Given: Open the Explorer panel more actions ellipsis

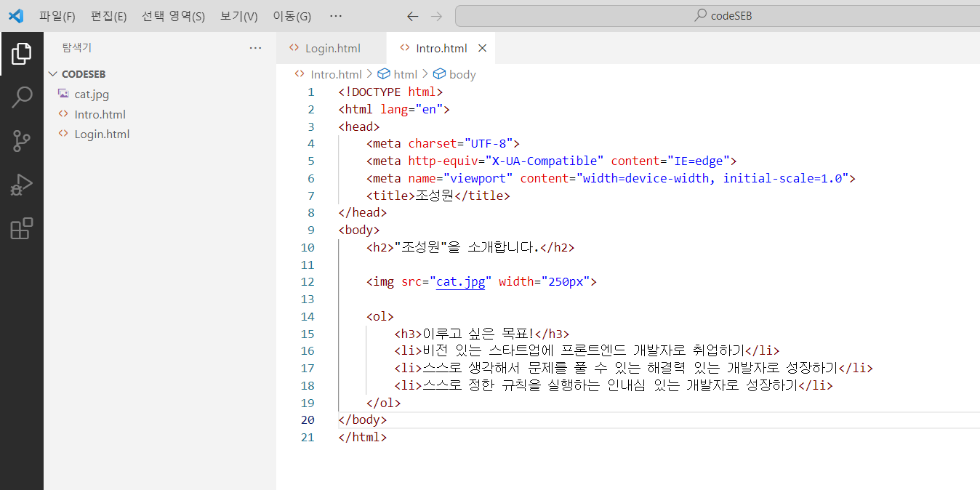Looking at the screenshot, I should coord(255,48).
